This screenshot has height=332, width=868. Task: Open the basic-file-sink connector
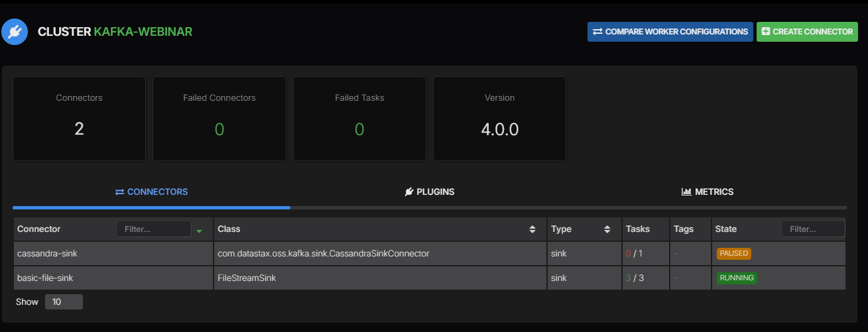coord(44,278)
